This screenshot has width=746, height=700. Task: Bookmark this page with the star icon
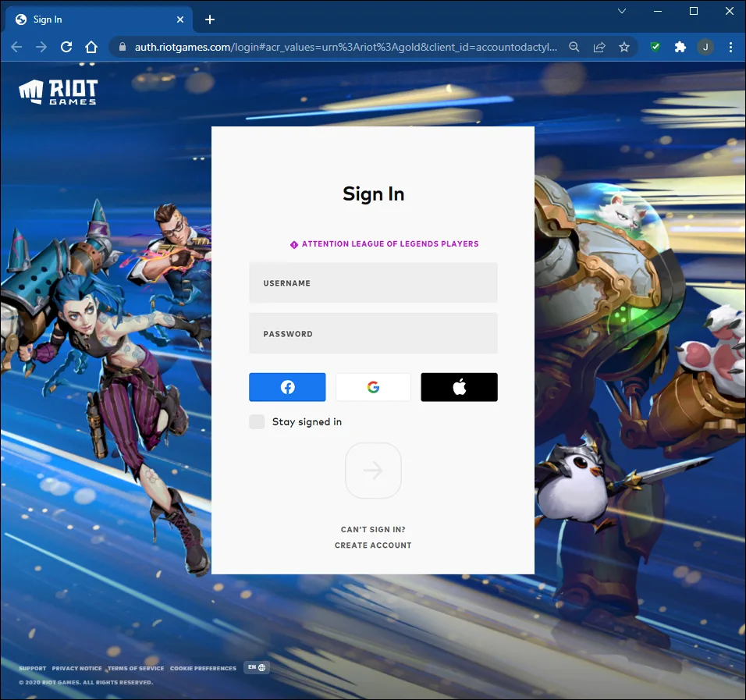coord(624,47)
